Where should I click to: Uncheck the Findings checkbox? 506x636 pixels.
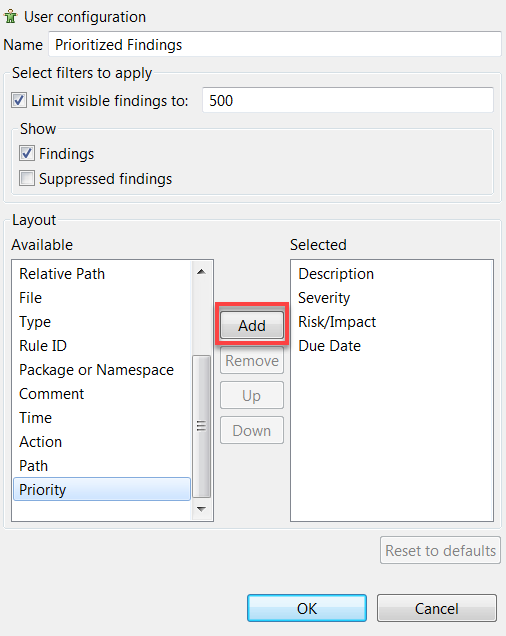[27, 153]
